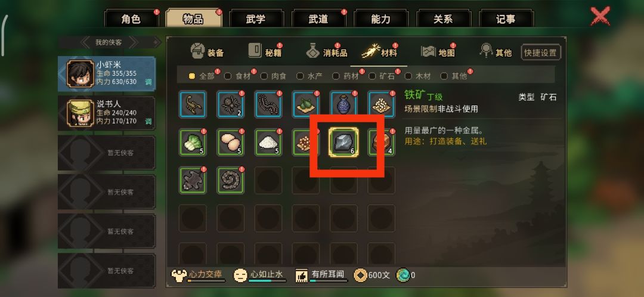Select the blue porcelain vase item
The image size is (644, 297).
click(x=344, y=104)
